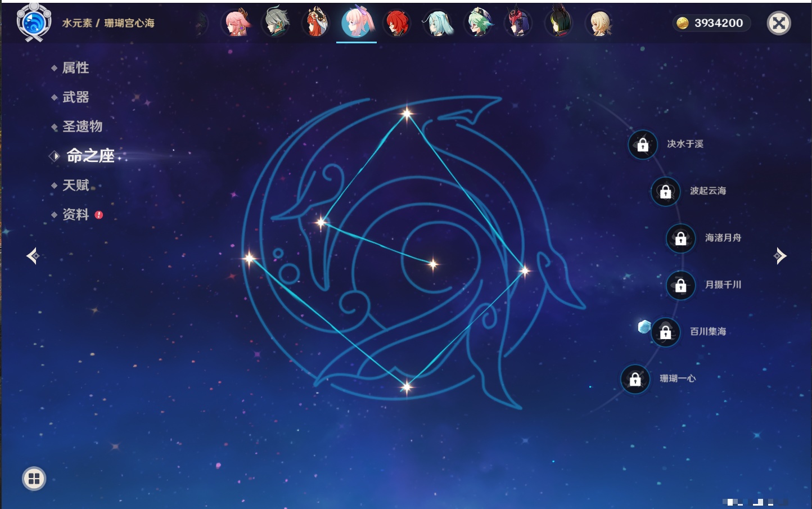
Task: Click the locked 海渚月舟 constellation node
Action: coord(680,238)
